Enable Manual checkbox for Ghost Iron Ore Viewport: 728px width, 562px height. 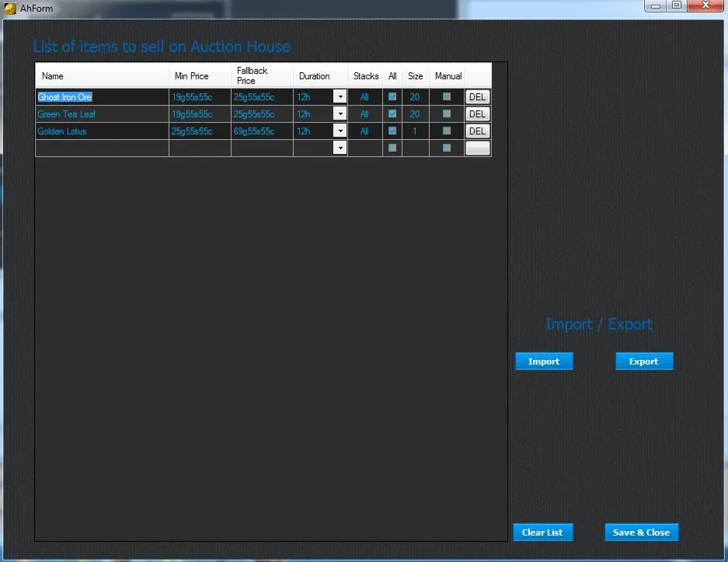pyautogui.click(x=447, y=97)
